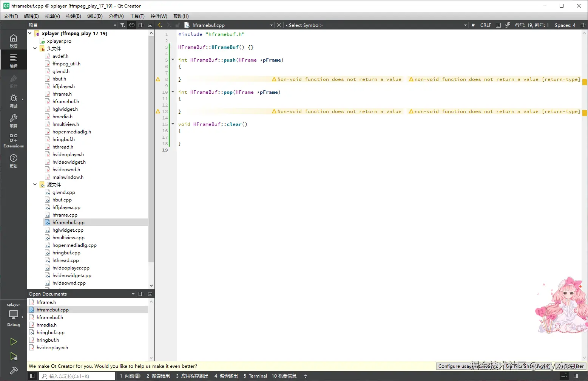Click the Build hammer icon

pos(14,371)
